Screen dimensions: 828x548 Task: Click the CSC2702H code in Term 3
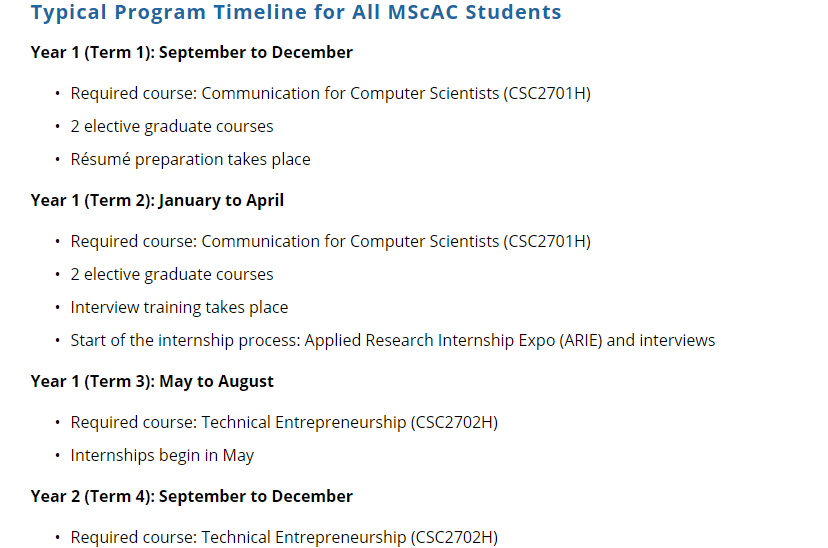pyautogui.click(x=454, y=422)
